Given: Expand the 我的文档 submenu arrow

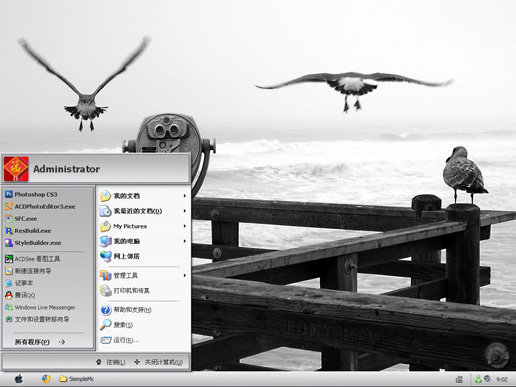Looking at the screenshot, I should pos(184,196).
